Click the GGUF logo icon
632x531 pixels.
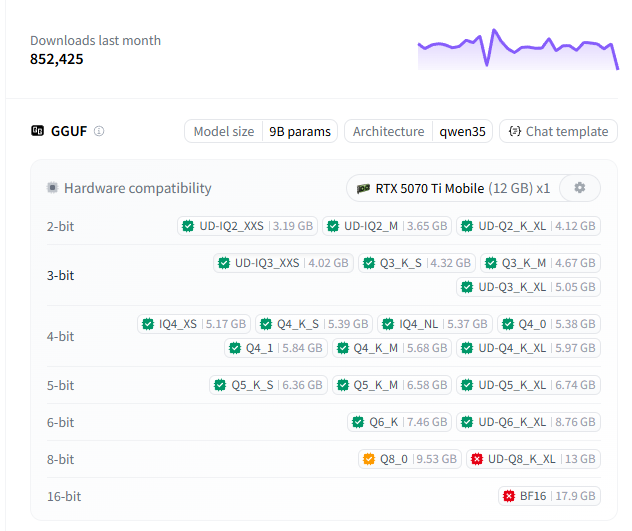pos(37,131)
